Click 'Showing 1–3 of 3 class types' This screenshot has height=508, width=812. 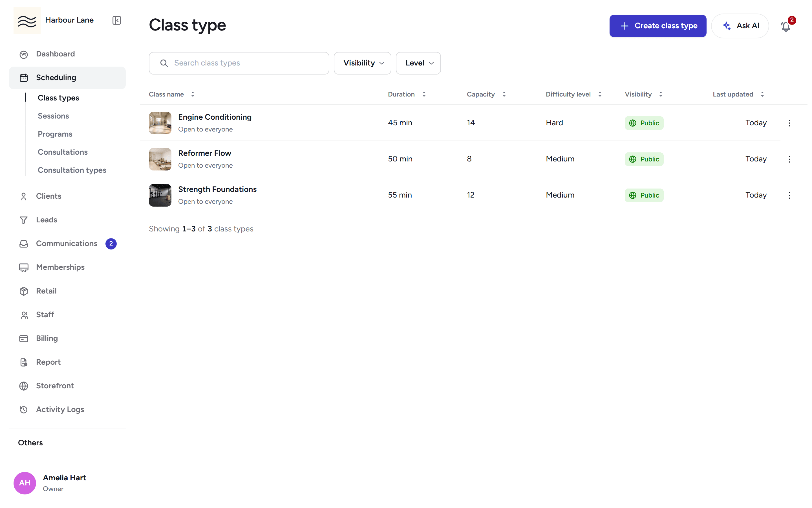[201, 229]
